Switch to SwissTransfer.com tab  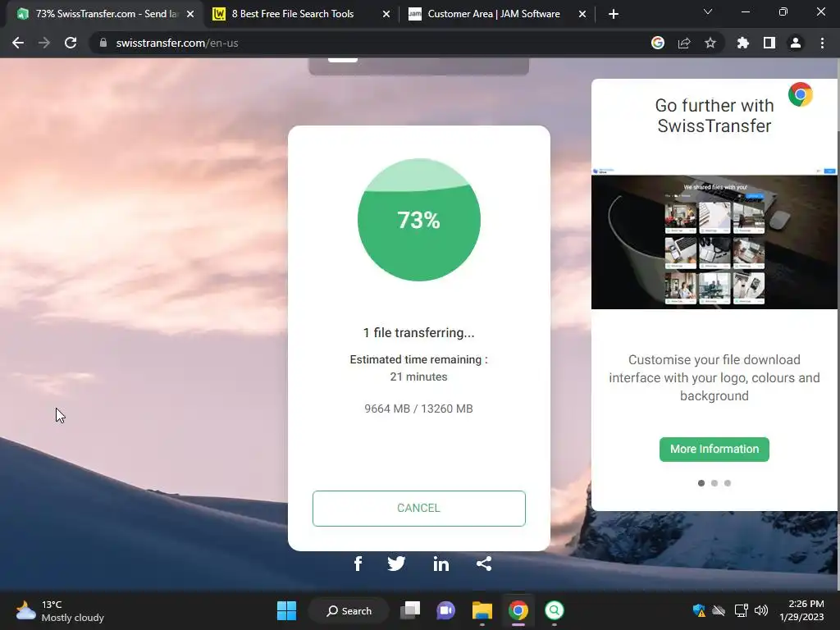coord(104,14)
